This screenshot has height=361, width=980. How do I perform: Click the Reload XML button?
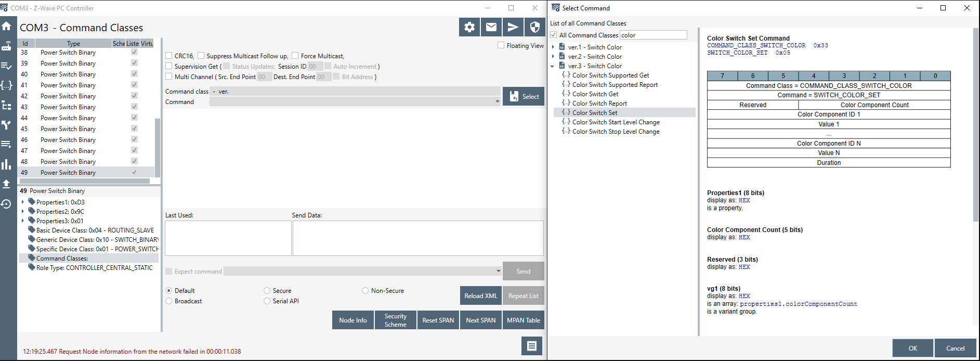[x=480, y=296]
